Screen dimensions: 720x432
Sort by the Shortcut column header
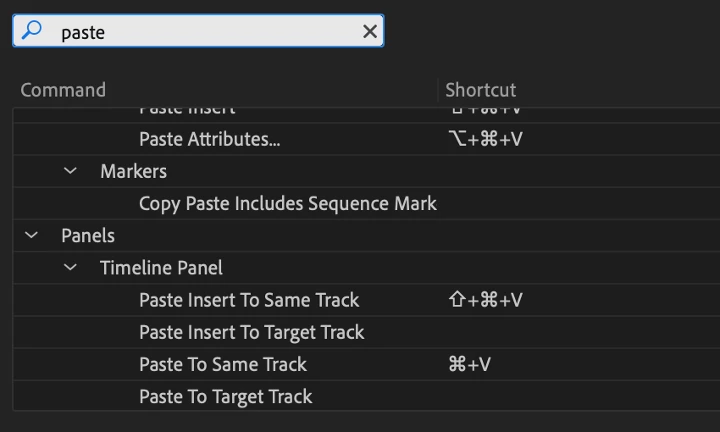point(481,90)
